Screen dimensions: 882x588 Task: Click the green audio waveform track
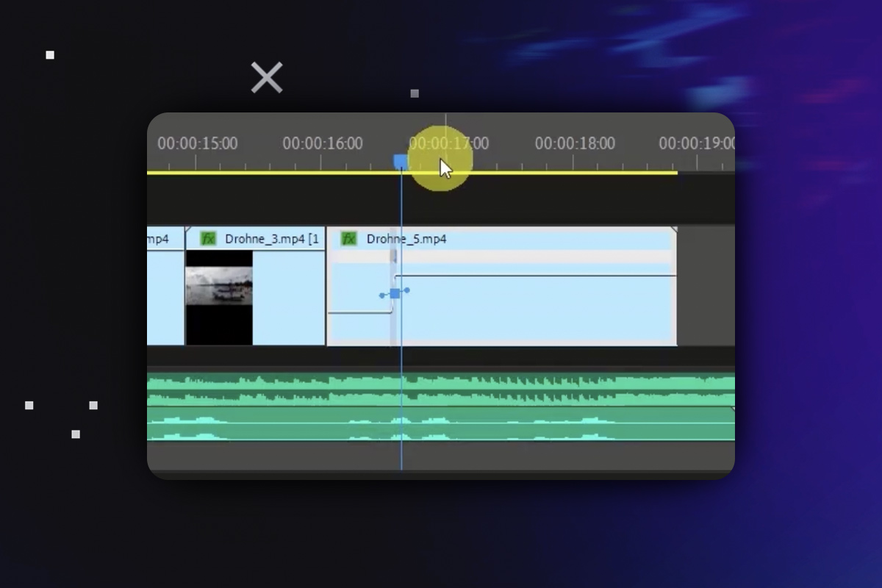point(441,407)
